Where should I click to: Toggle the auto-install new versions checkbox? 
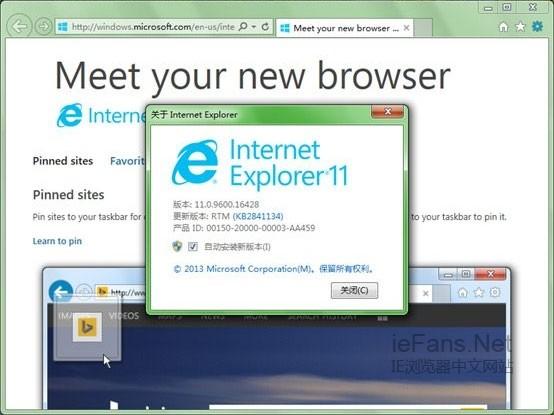193,247
